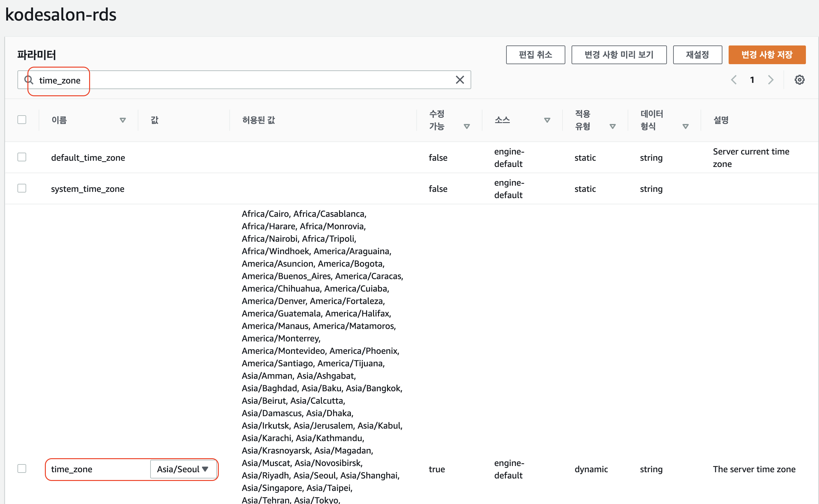Go to the next results page
The width and height of the screenshot is (819, 504).
pyautogui.click(x=770, y=80)
